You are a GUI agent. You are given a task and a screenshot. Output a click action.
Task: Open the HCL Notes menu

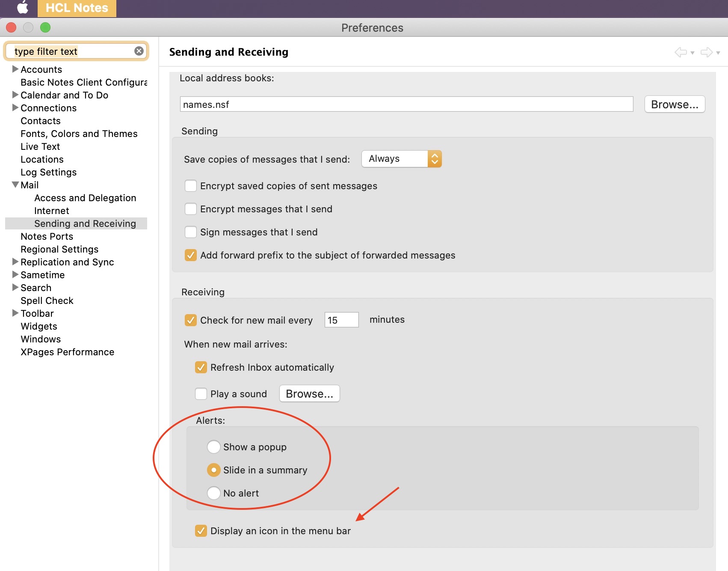coord(77,8)
